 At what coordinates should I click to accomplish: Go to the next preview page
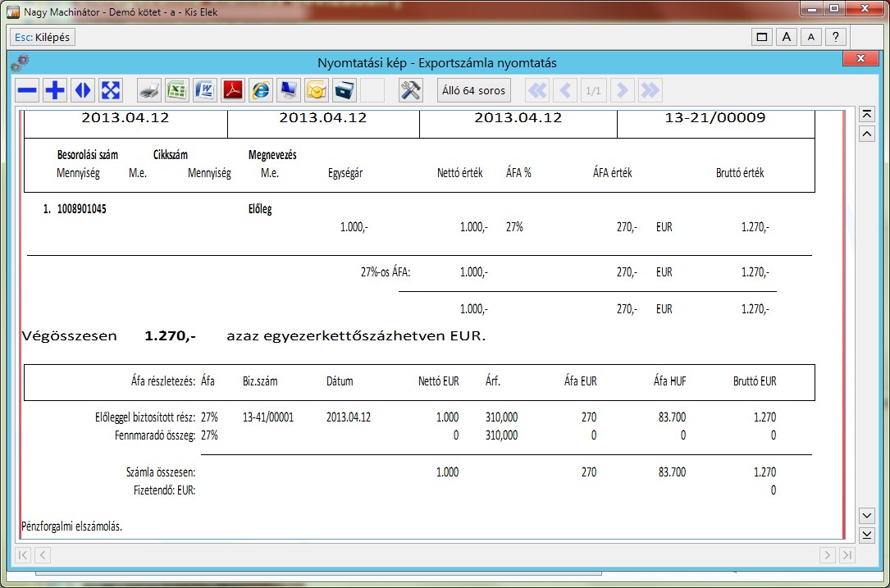coord(622,90)
